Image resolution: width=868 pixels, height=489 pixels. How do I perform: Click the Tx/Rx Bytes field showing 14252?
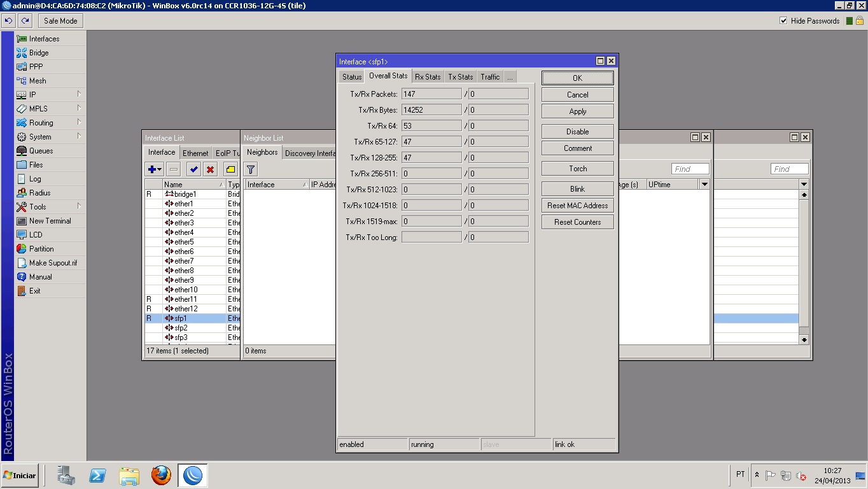431,110
